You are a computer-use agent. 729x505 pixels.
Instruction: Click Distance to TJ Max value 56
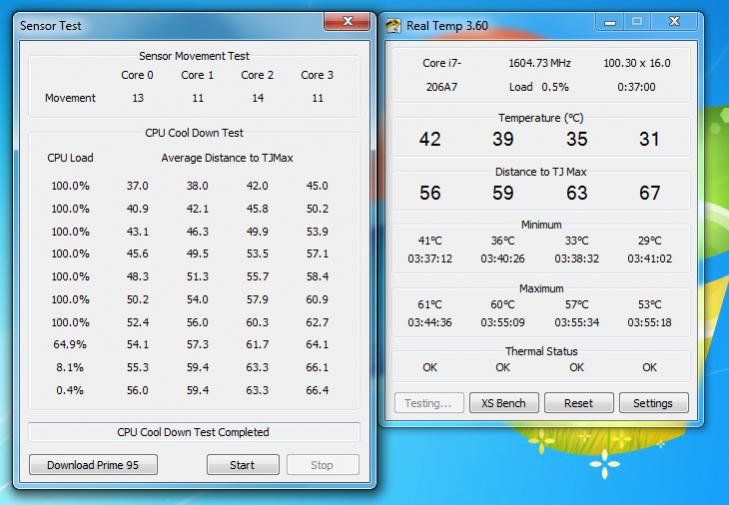[430, 193]
